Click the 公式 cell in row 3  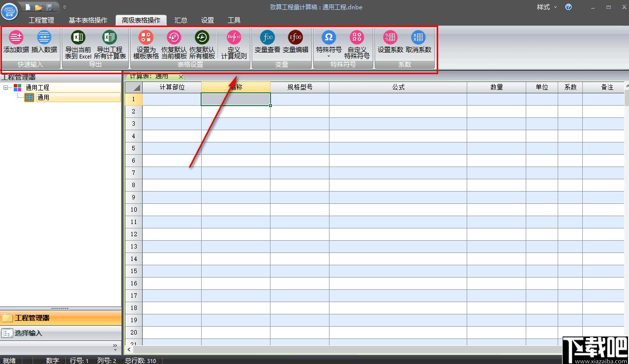point(398,124)
